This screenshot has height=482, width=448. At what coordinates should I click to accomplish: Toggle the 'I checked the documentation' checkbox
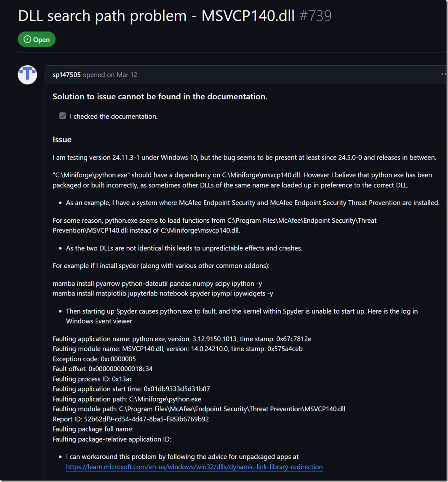(63, 116)
